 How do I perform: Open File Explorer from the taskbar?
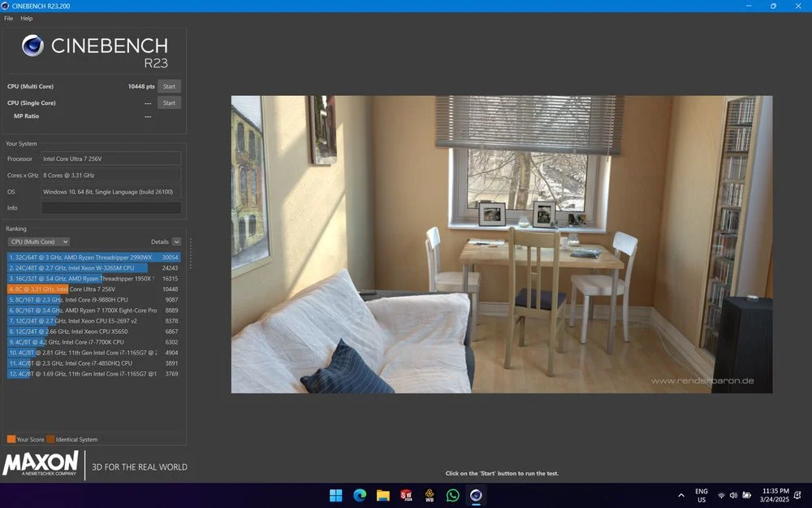coord(382,496)
